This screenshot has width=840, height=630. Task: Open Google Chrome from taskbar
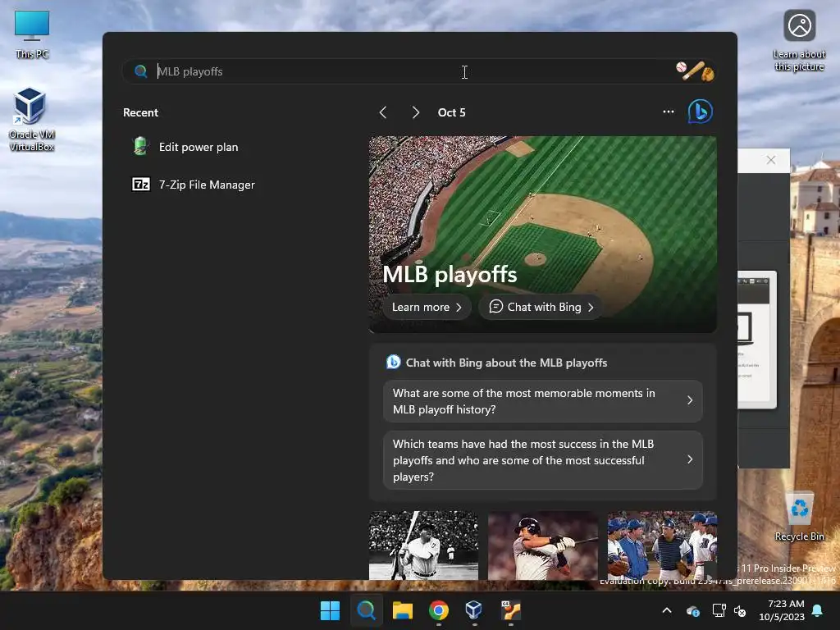(438, 610)
